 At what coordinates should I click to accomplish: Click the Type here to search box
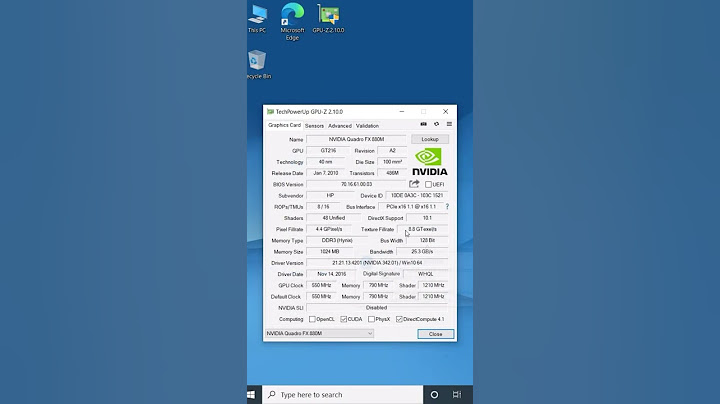click(x=342, y=394)
